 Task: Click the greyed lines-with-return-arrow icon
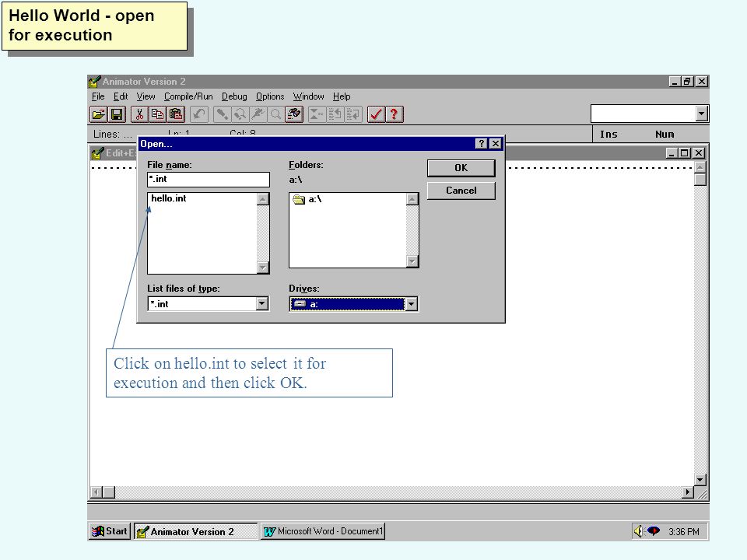[x=353, y=114]
